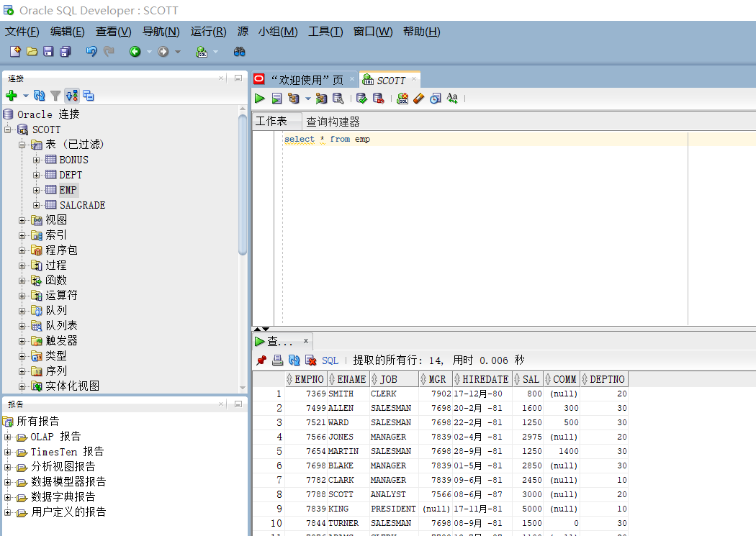Click the SQL link in query result toolbar
This screenshot has width=756, height=536.
coord(330,360)
